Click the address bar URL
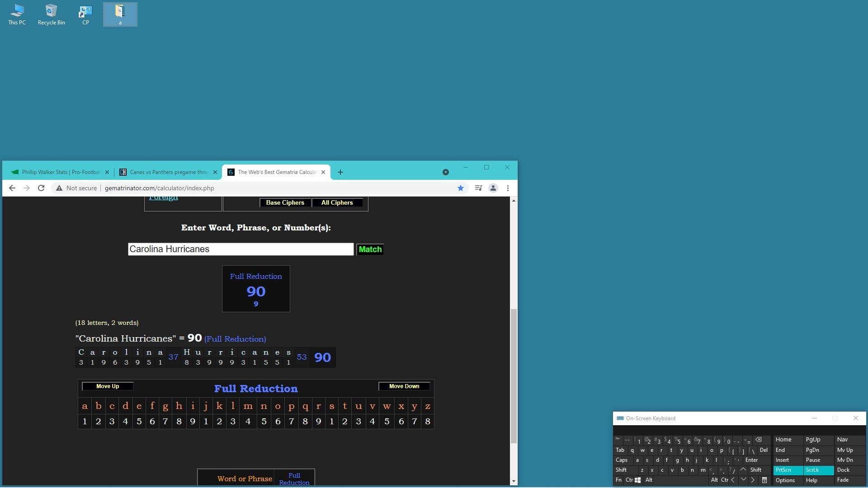This screenshot has height=488, width=868. pyautogui.click(x=160, y=188)
